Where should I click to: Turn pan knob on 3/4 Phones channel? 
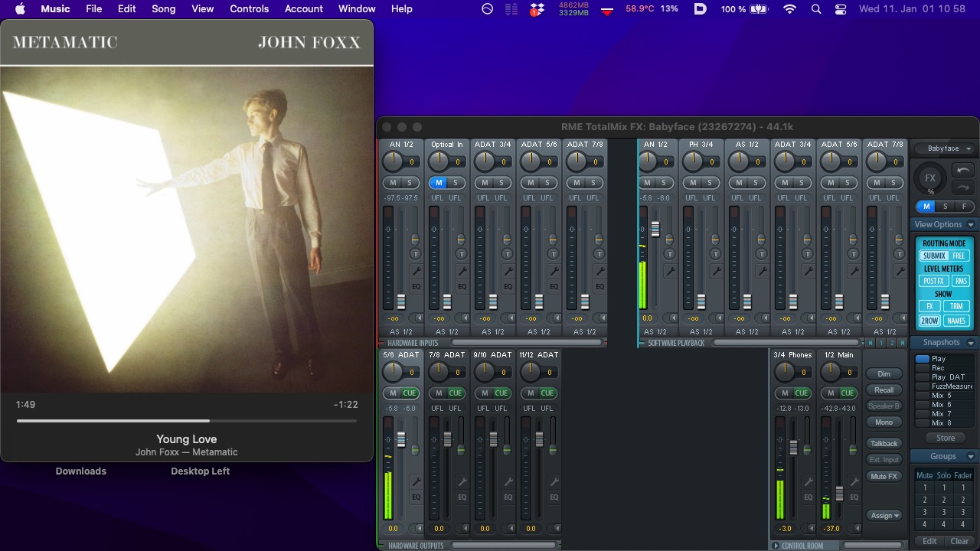(x=784, y=372)
